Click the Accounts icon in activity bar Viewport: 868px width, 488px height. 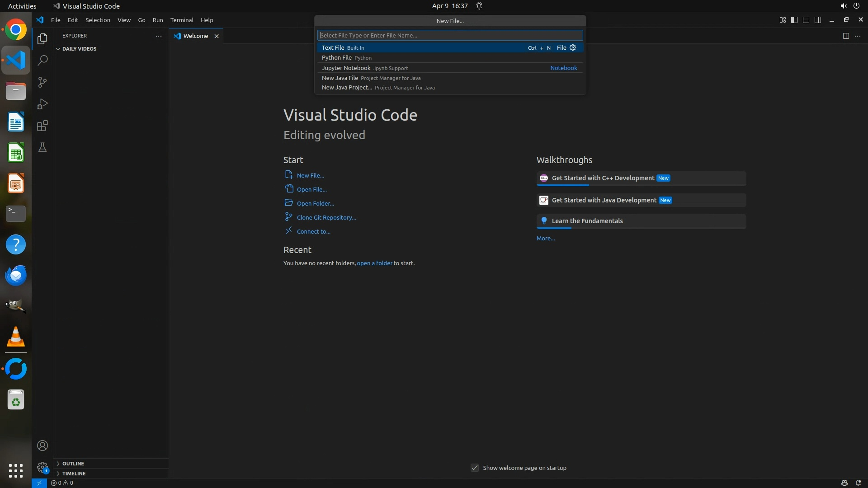click(x=42, y=446)
